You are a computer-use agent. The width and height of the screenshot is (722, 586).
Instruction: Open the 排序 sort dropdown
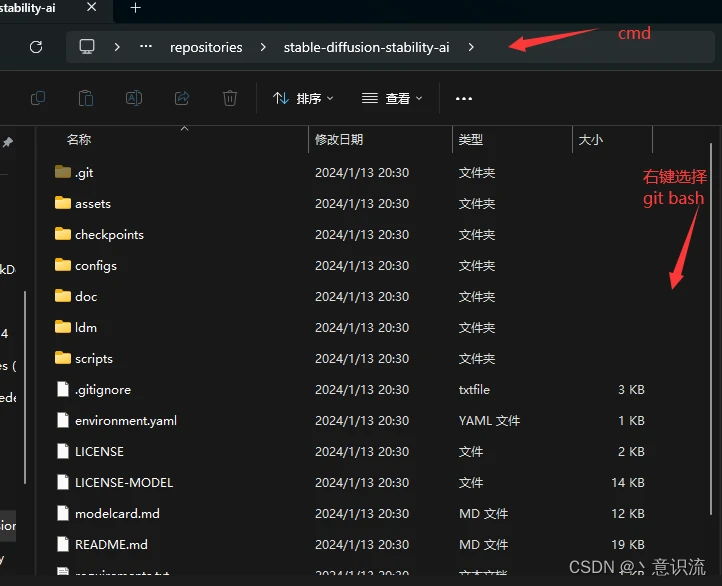pos(303,99)
